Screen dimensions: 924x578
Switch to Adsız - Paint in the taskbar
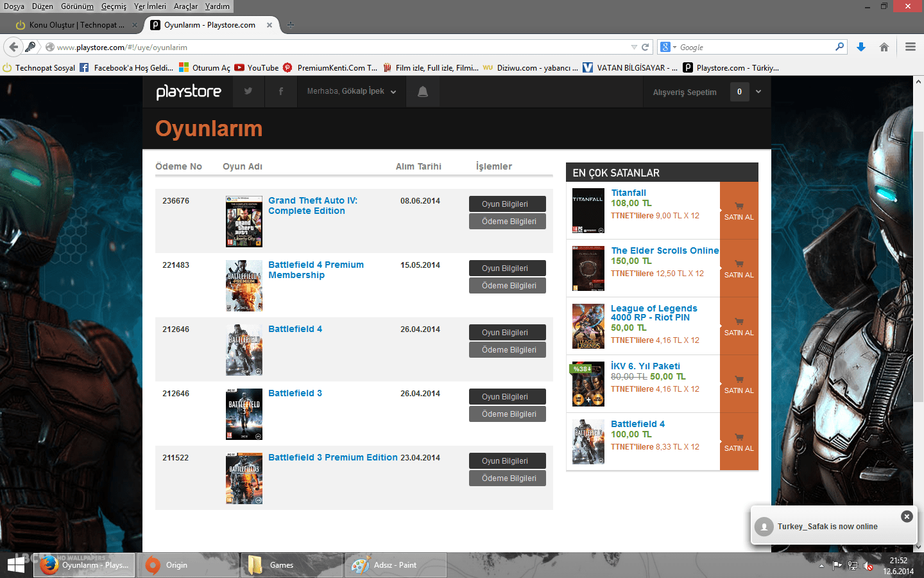pos(396,565)
